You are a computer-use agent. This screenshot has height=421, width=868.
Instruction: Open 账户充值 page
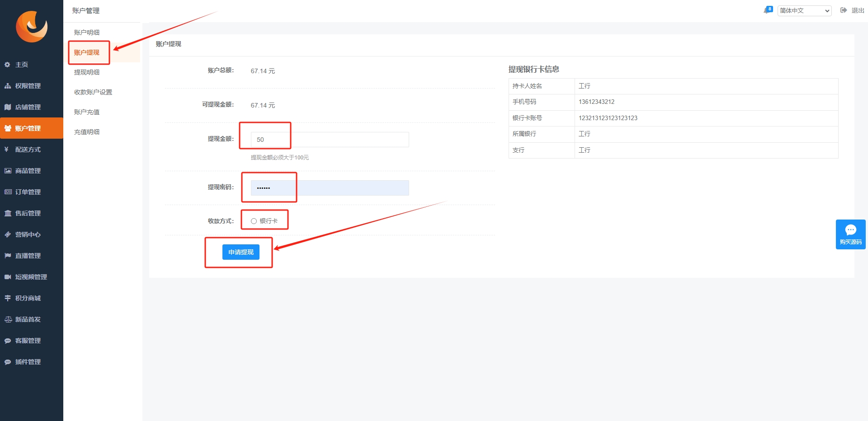tap(87, 112)
